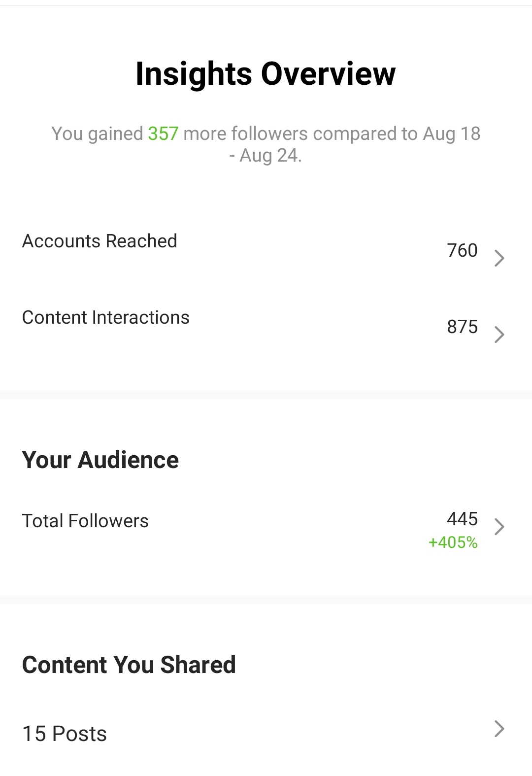Click the green +405% growth indicator
Image resolution: width=532 pixels, height=776 pixels.
point(453,542)
